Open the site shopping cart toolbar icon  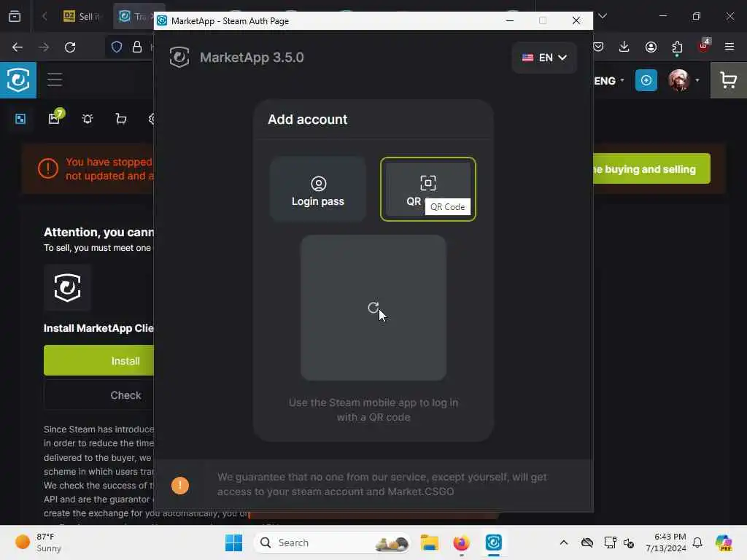coord(121,119)
